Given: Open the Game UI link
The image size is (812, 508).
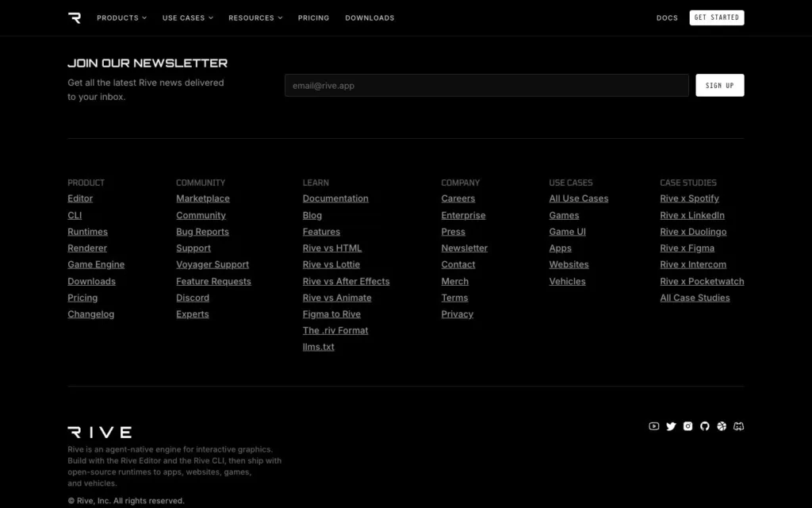Looking at the screenshot, I should [568, 232].
